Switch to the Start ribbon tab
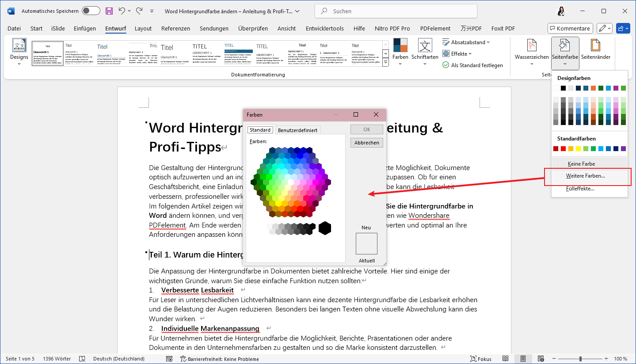Image resolution: width=636 pixels, height=364 pixels. coord(36,28)
